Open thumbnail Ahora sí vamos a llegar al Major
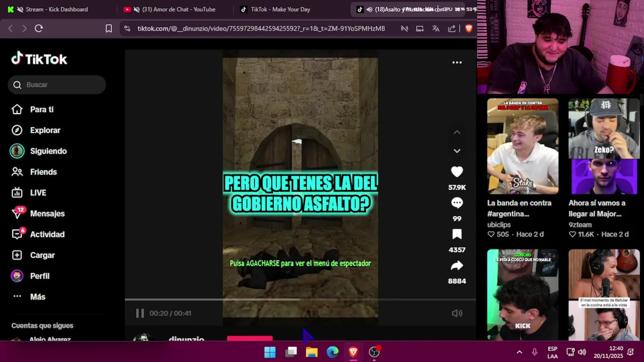 pos(604,146)
